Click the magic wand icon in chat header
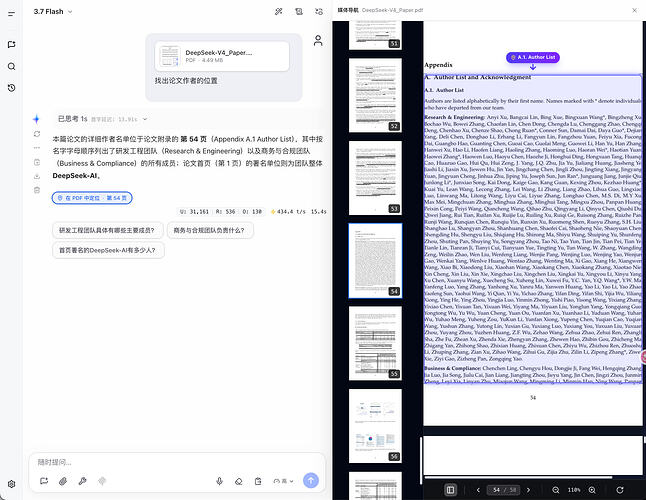646x500 pixels. point(279,12)
